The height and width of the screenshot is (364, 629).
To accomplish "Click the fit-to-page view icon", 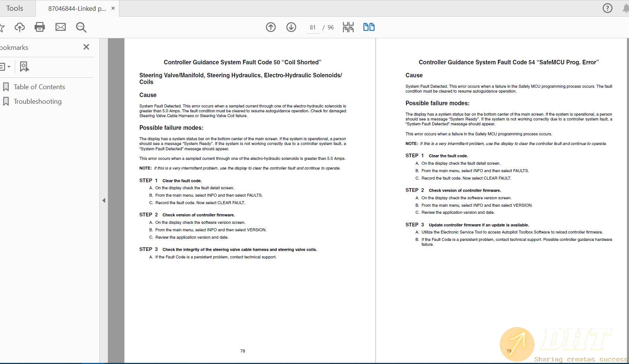I will (x=348, y=27).
